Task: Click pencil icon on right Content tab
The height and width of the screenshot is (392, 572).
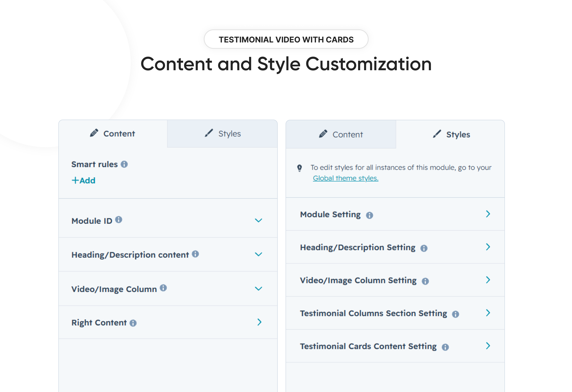Action: coord(323,134)
